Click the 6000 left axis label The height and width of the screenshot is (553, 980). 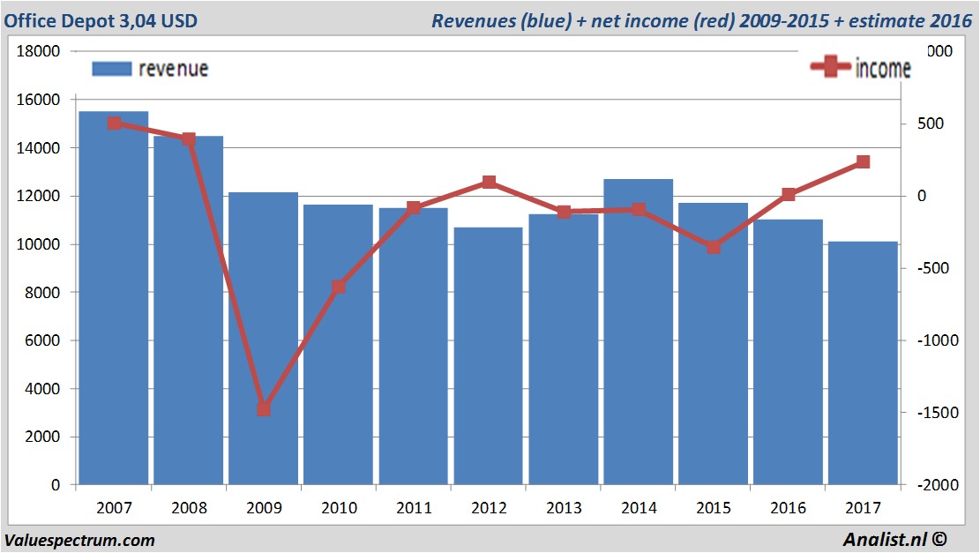[42, 340]
